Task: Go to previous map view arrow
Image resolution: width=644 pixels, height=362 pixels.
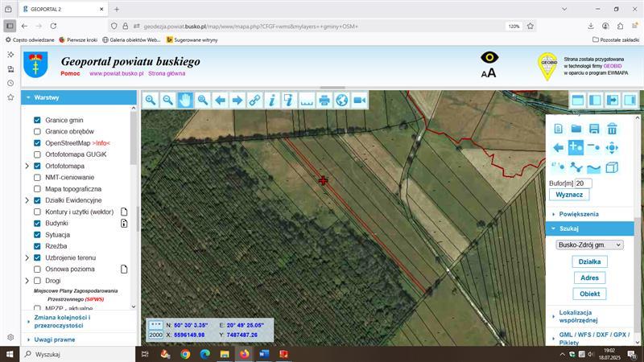Action: [220, 100]
